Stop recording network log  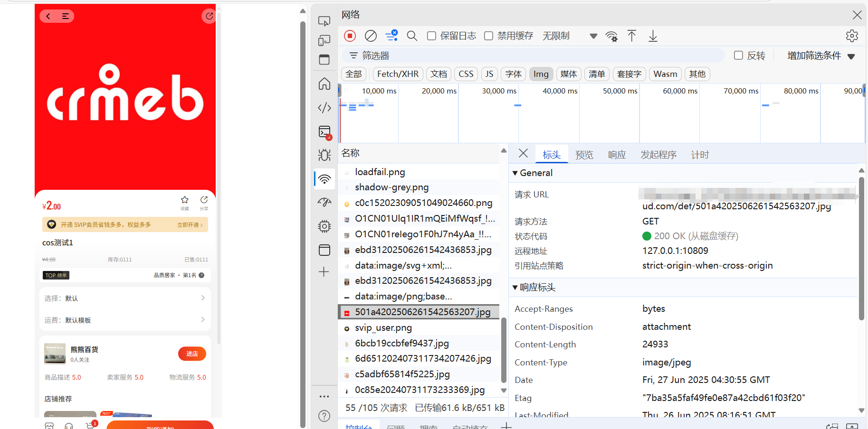tap(350, 36)
